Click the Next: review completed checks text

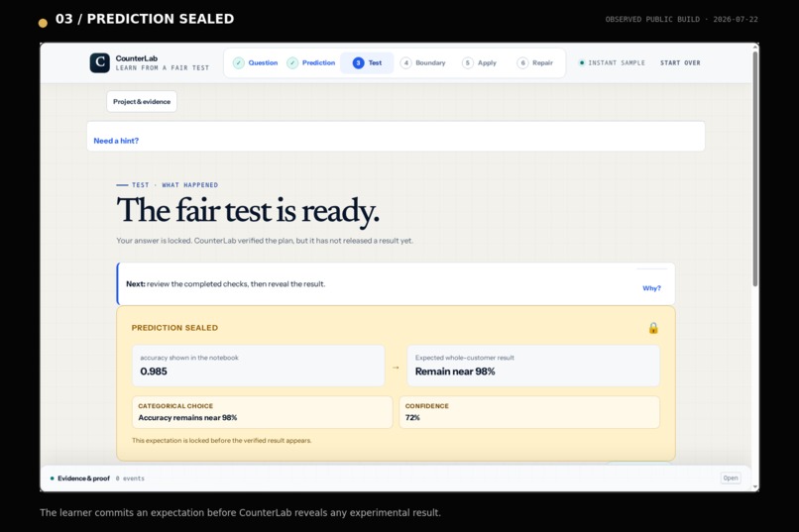pyautogui.click(x=225, y=284)
